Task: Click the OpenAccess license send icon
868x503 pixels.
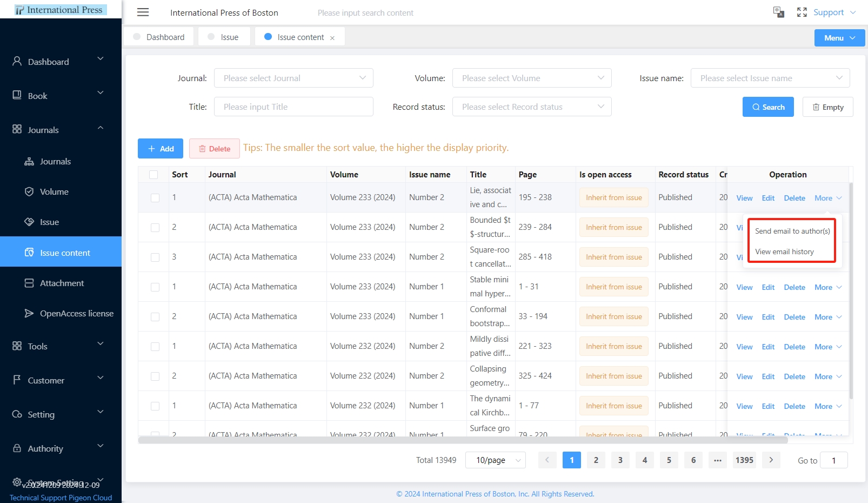Action: tap(29, 313)
